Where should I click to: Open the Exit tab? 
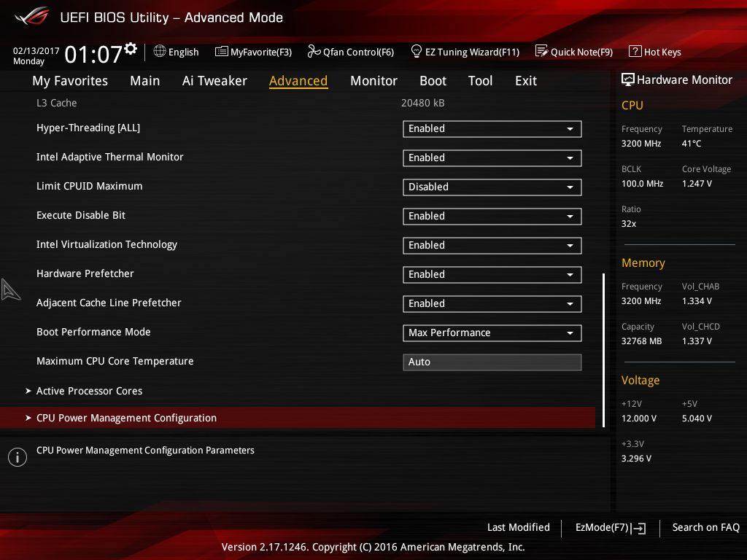(x=526, y=81)
